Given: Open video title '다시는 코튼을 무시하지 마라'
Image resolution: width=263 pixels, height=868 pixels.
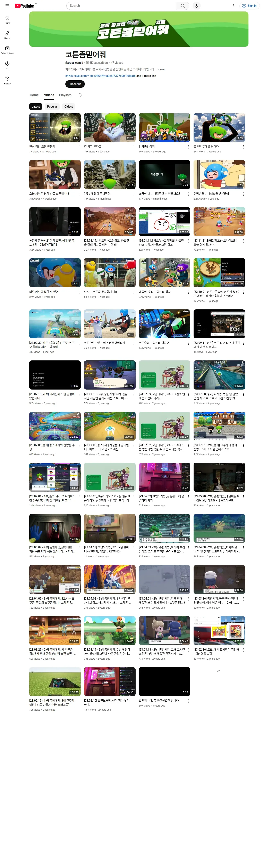Looking at the screenshot, I should pos(101,292).
